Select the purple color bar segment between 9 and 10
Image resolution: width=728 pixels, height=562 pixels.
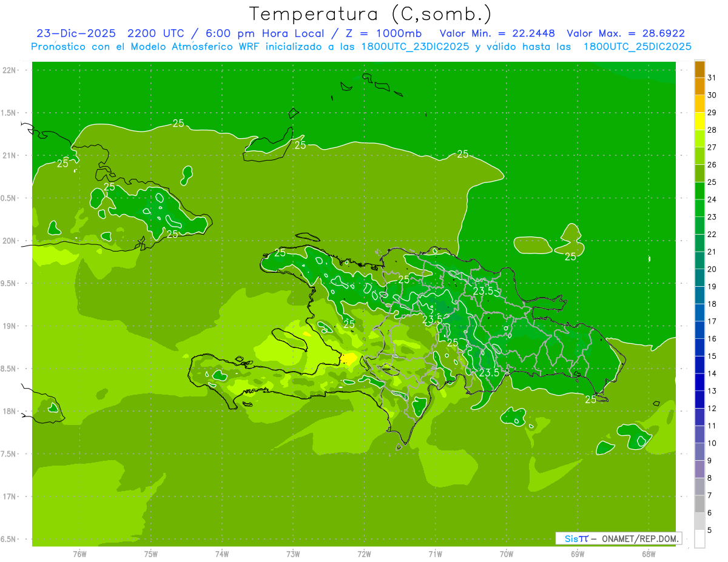click(x=699, y=452)
